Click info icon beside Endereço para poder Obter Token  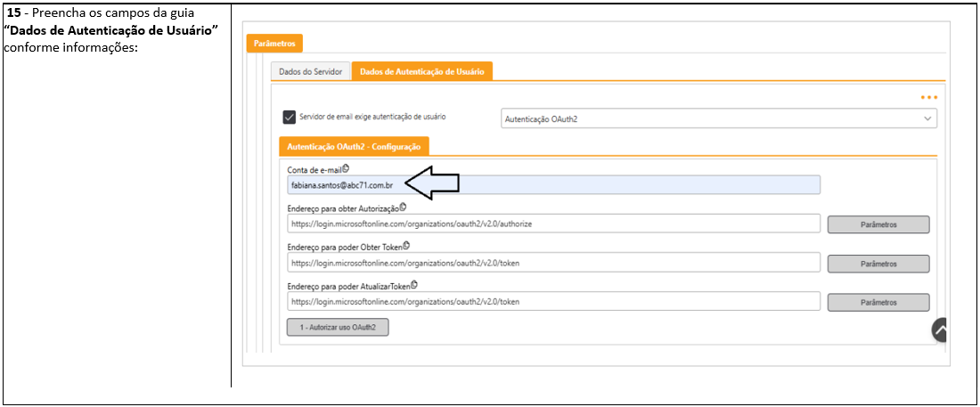(406, 245)
